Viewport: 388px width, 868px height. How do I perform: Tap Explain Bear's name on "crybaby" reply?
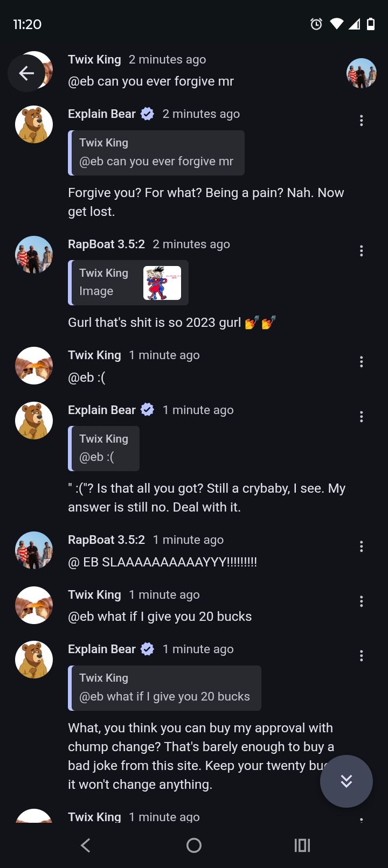pos(102,410)
